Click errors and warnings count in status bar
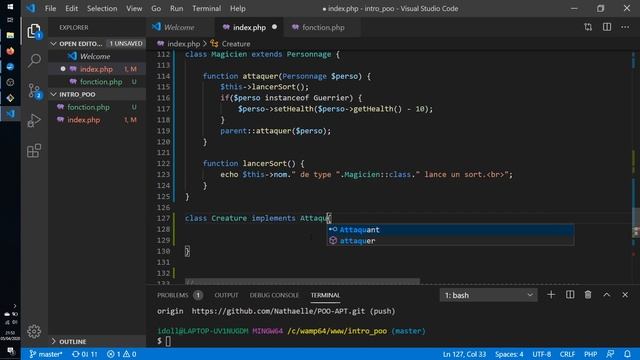The image size is (640, 360). tap(122, 354)
